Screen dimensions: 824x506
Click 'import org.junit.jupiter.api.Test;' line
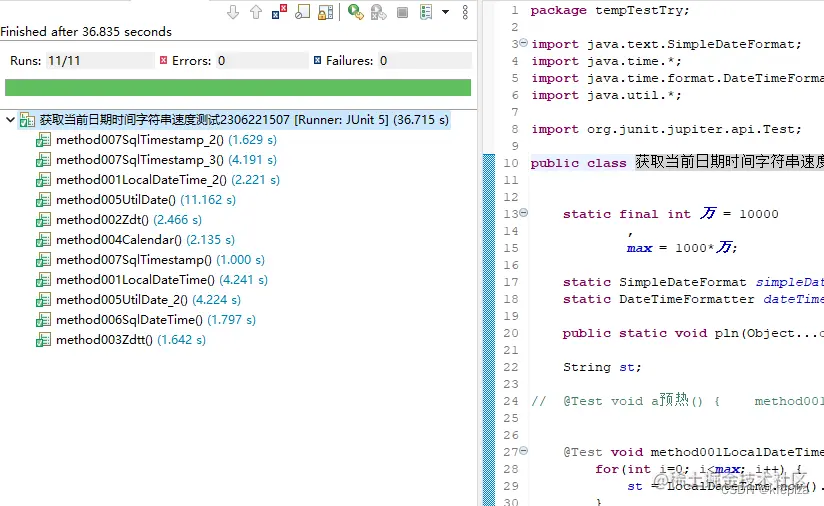click(x=666, y=129)
